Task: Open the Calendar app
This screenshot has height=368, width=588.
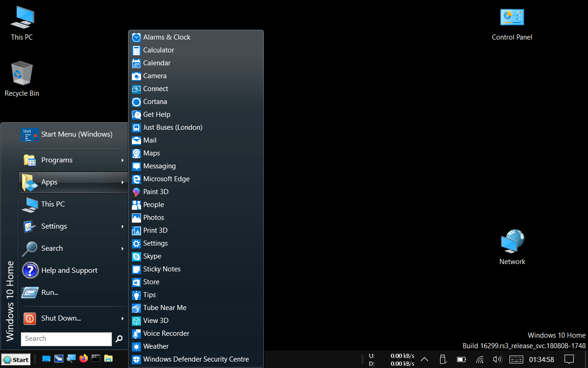Action: [196, 63]
